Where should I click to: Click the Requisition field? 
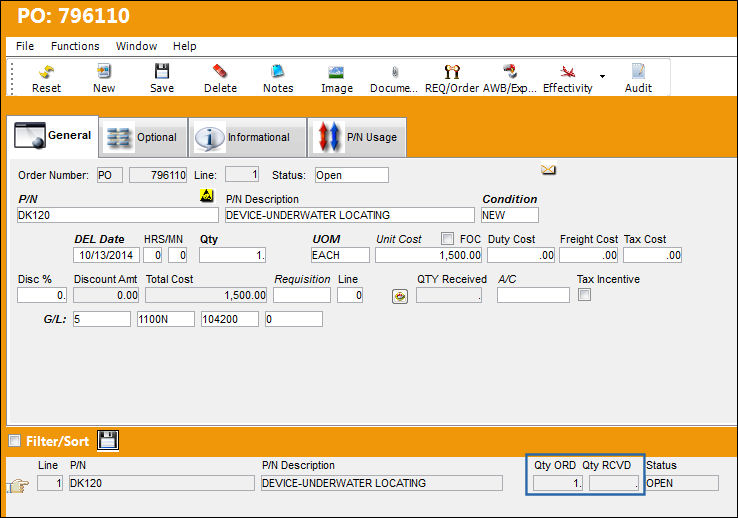coord(302,295)
